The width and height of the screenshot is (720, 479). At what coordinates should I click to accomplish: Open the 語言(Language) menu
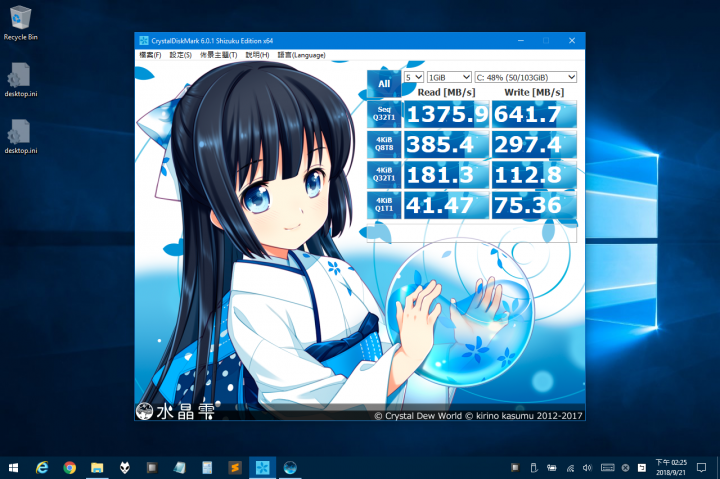[301, 55]
